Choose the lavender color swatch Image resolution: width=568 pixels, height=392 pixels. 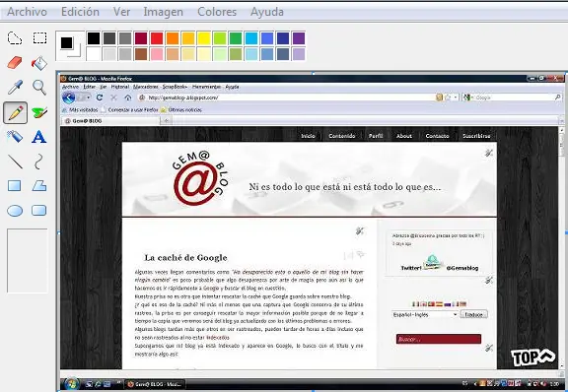click(299, 54)
